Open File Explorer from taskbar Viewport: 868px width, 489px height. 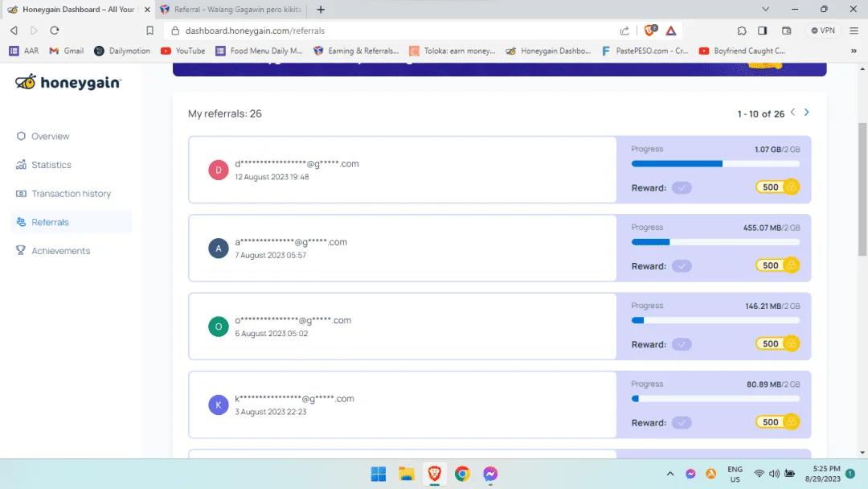click(x=407, y=474)
